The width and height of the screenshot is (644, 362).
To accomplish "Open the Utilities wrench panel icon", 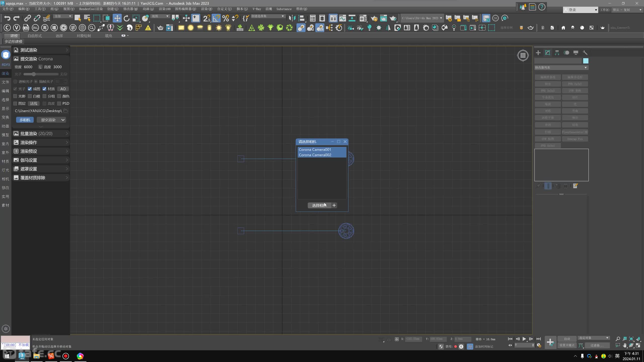I will point(585,53).
